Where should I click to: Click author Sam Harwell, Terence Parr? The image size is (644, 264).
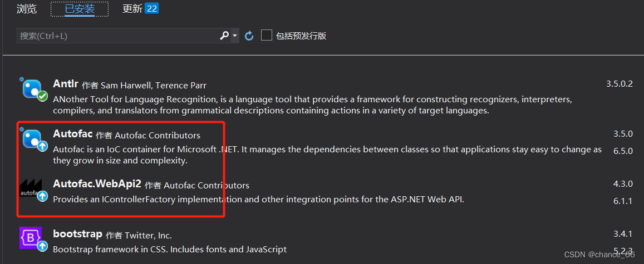pyautogui.click(x=153, y=86)
